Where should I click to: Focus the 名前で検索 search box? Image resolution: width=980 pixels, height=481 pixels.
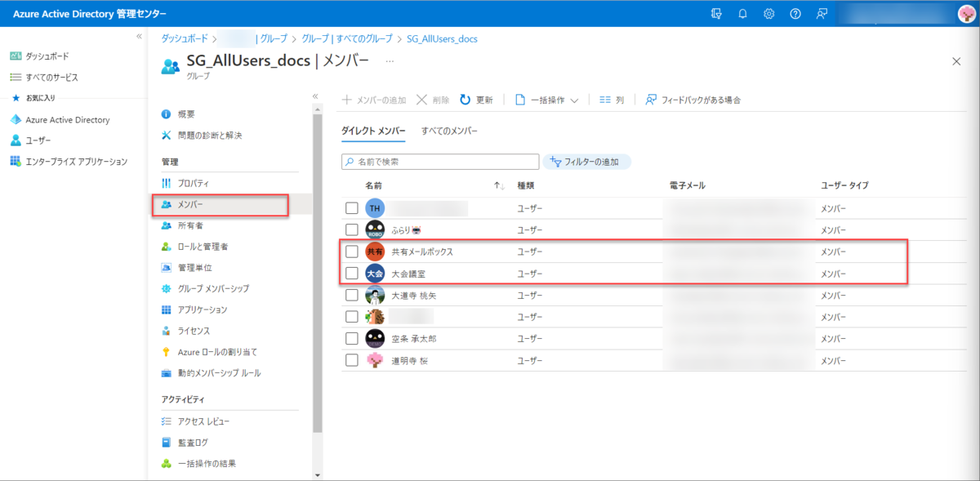point(440,162)
